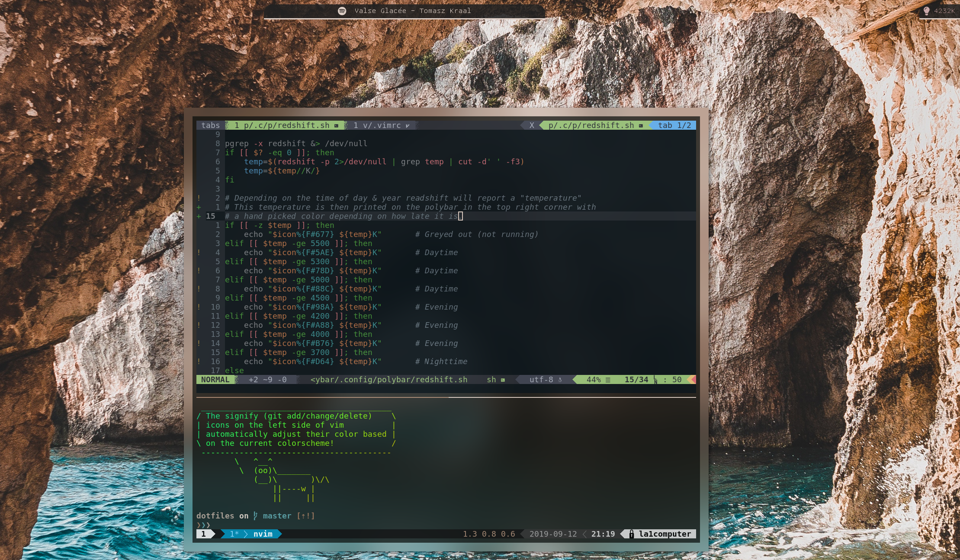Click the tab 1/2 indicator
Image resolution: width=960 pixels, height=560 pixels.
click(x=674, y=125)
